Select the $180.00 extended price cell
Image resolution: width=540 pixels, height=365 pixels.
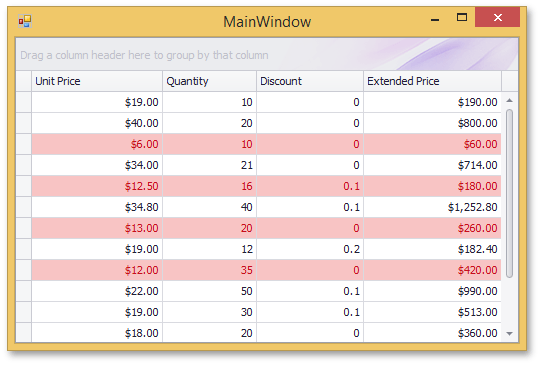(432, 186)
